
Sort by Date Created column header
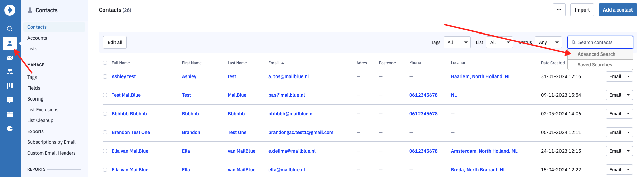tap(553, 63)
